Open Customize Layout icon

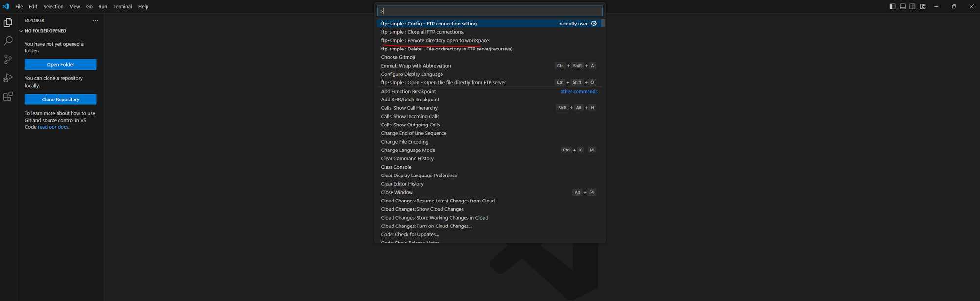tap(923, 6)
